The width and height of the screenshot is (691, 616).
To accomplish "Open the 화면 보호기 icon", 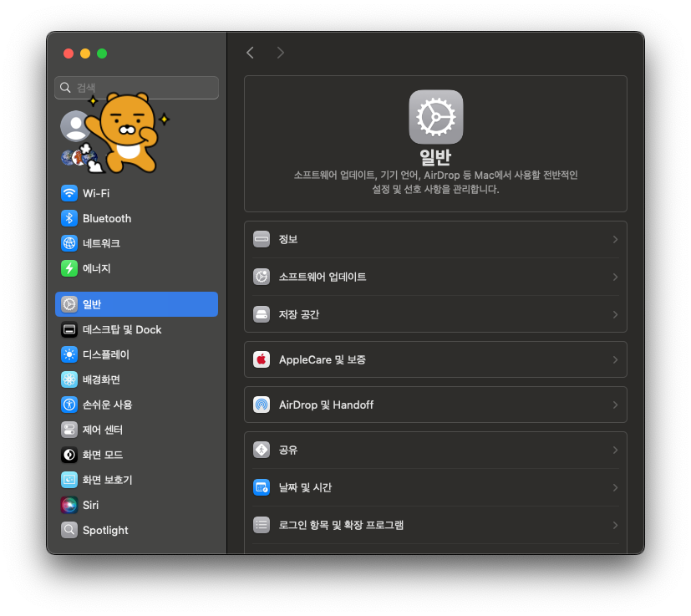I will coord(69,480).
